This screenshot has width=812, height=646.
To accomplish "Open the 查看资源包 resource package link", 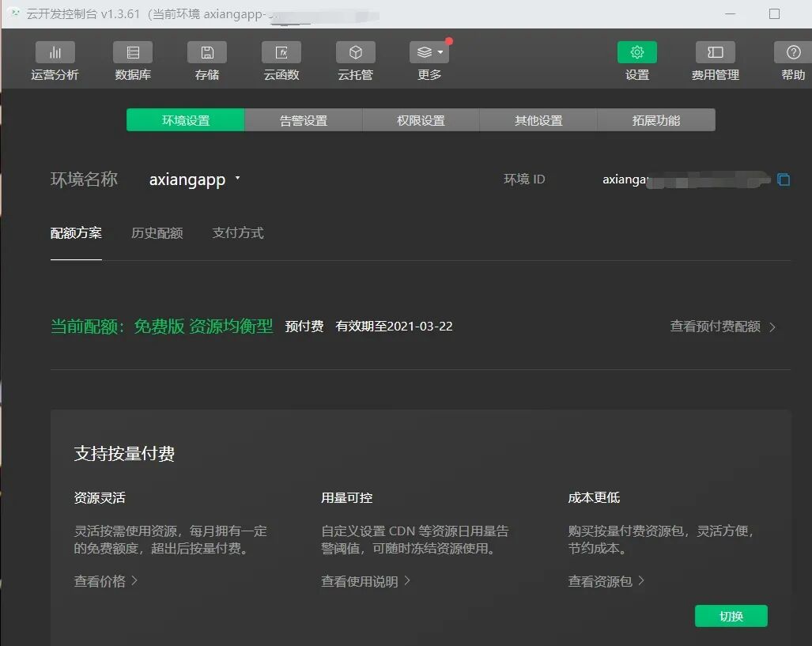I will pos(602,580).
